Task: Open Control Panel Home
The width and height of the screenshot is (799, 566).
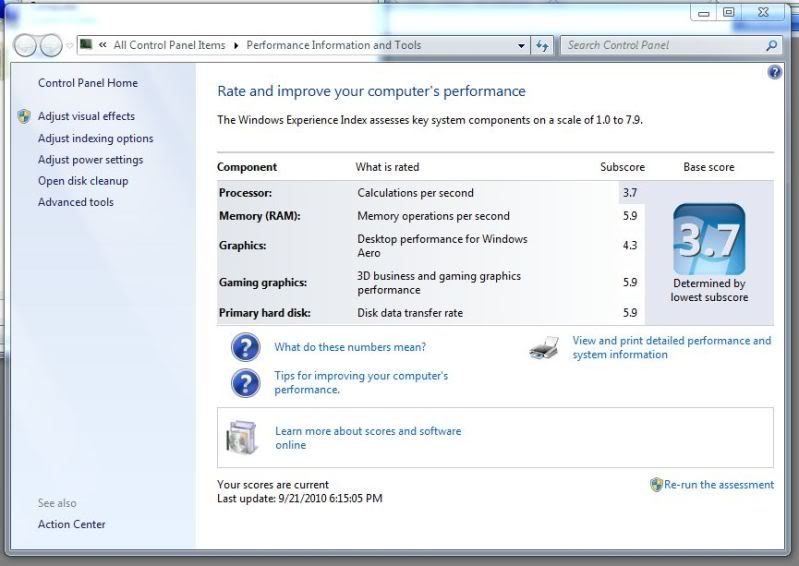Action: click(88, 83)
